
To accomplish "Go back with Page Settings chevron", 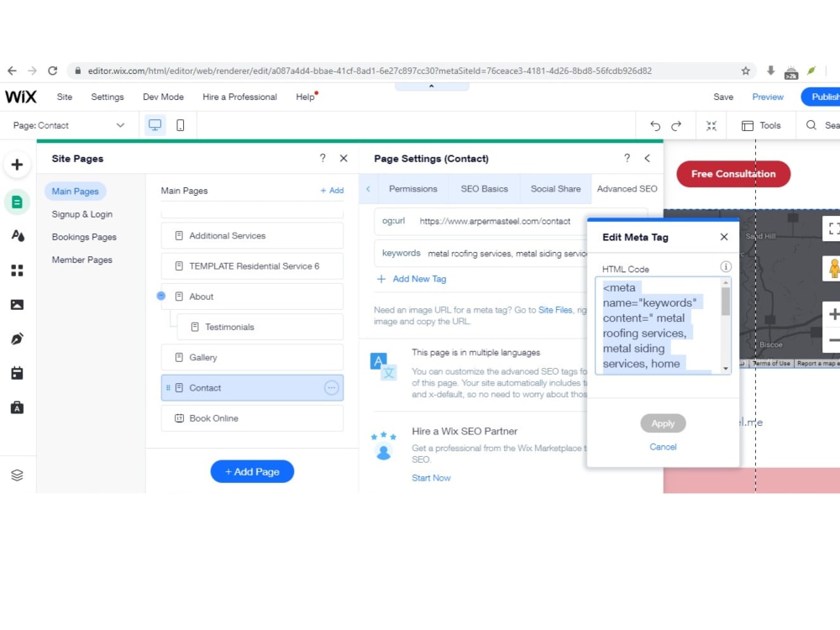I will (648, 158).
